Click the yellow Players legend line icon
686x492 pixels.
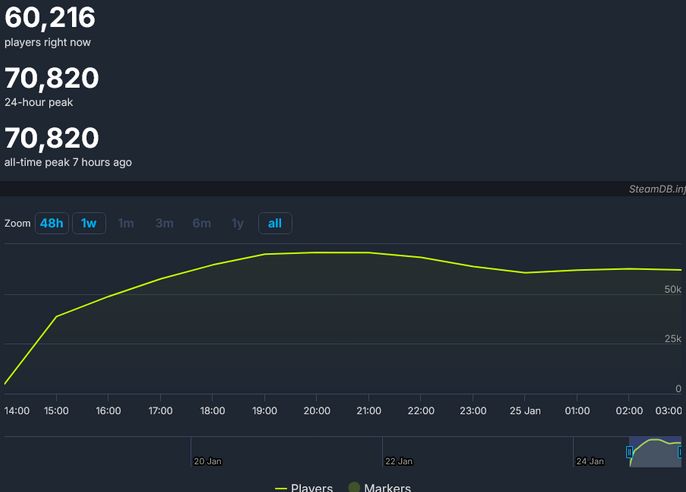[x=281, y=488]
